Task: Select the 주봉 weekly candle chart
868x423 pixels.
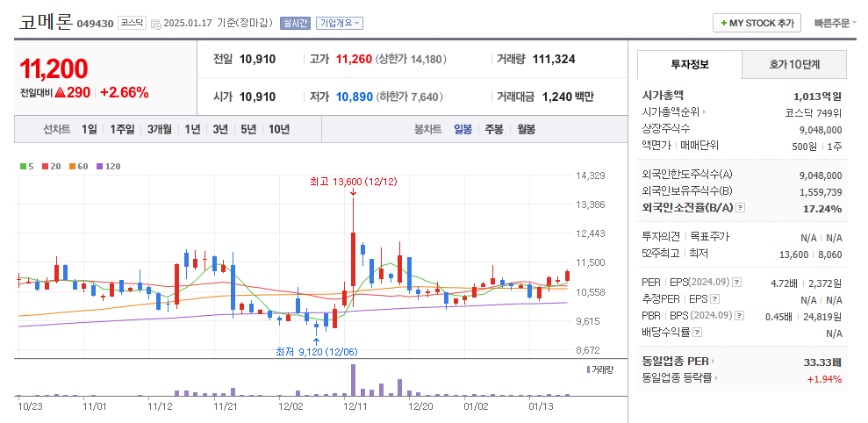Action: [494, 130]
